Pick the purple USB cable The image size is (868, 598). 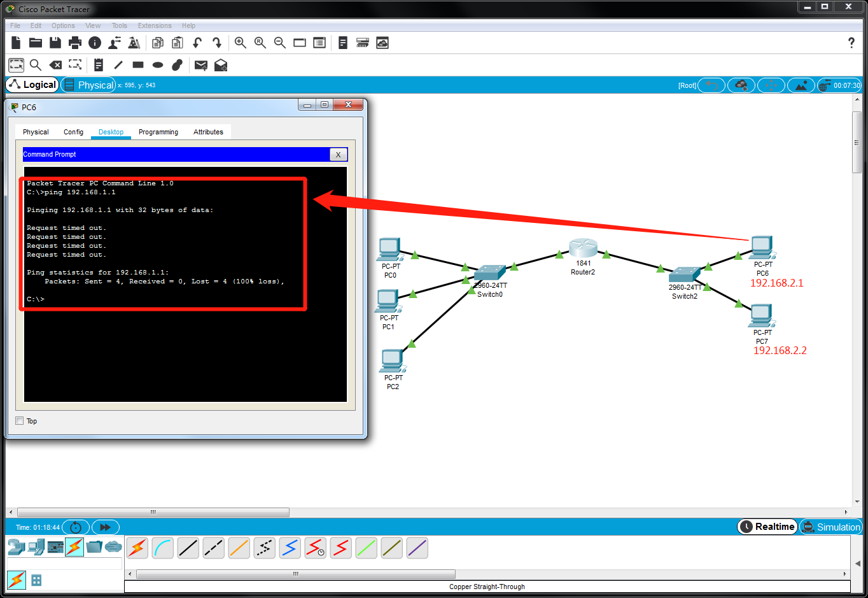(417, 548)
